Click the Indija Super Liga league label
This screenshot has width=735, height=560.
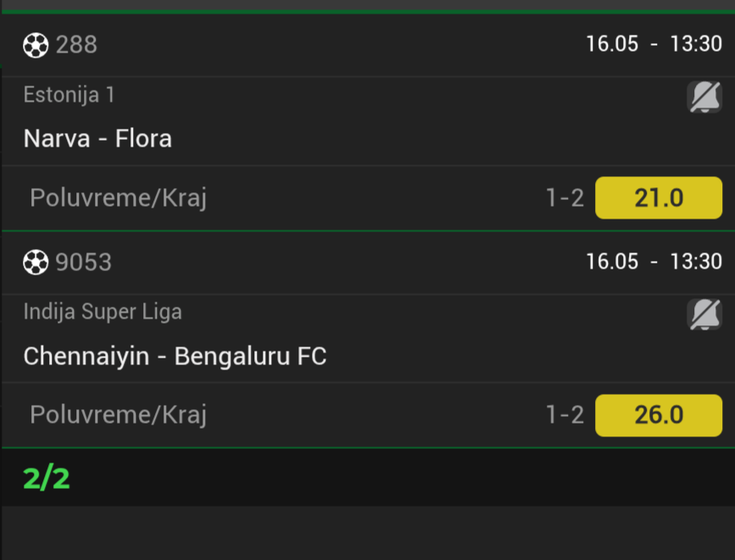pyautogui.click(x=103, y=312)
